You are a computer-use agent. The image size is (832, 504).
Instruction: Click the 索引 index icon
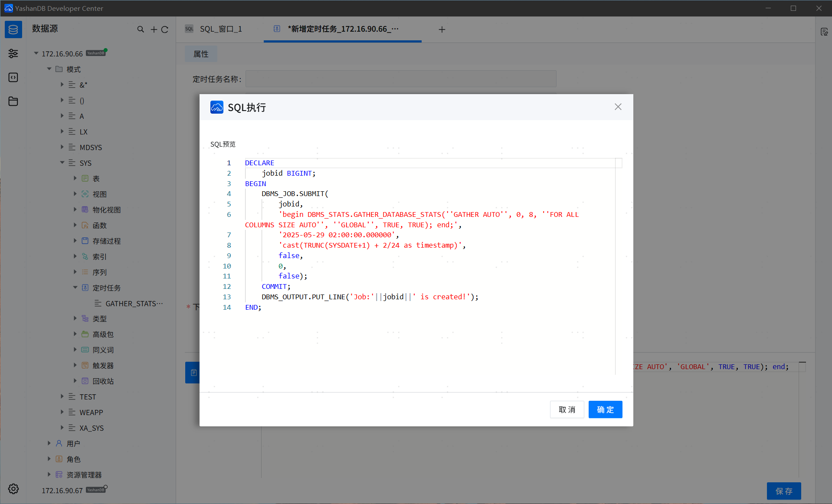(x=85, y=256)
